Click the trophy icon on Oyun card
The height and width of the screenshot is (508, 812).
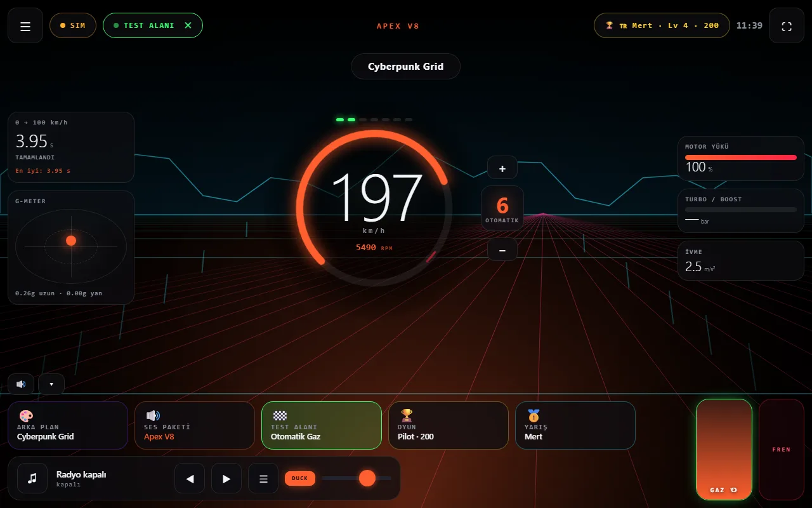tap(407, 416)
